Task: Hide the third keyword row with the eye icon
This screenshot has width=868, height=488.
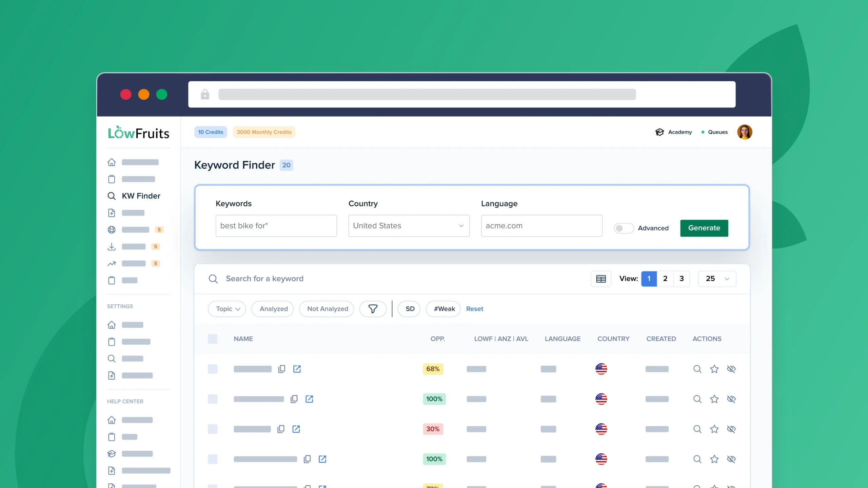Action: [x=732, y=429]
